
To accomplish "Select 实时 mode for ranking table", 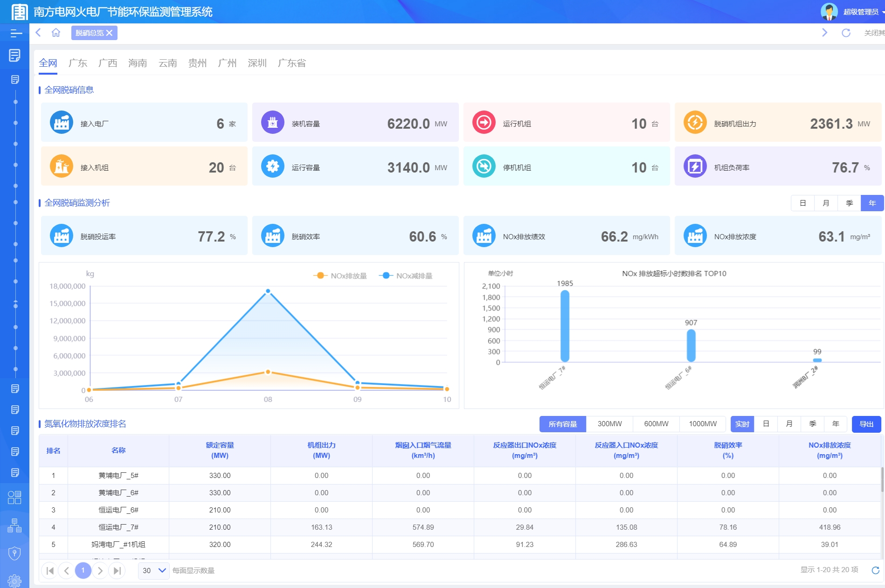I will tap(742, 424).
